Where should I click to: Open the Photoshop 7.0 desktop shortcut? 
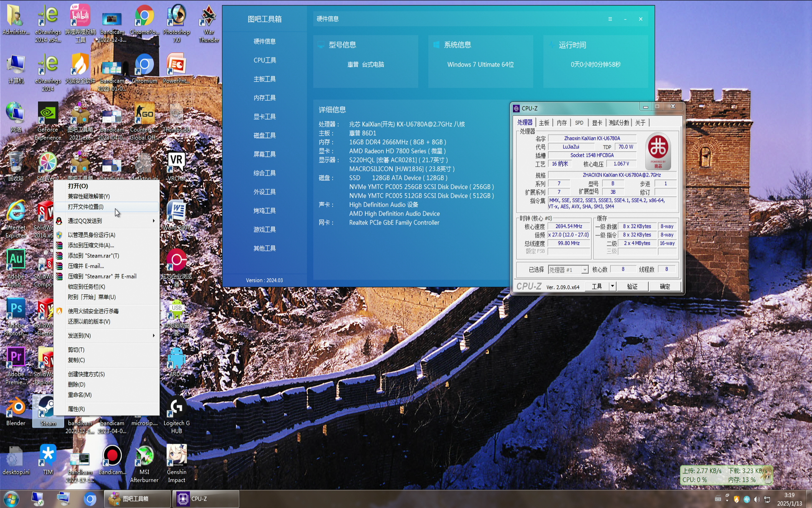176,23
